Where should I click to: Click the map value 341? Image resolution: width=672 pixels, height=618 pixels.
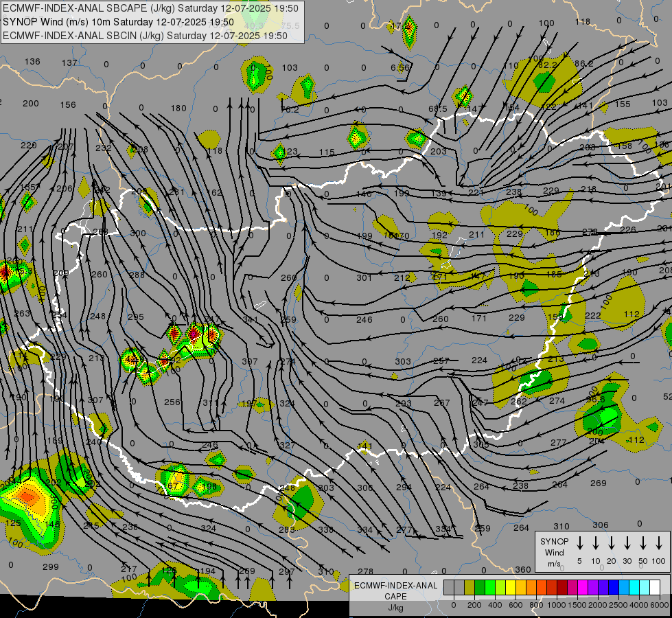tap(251, 319)
